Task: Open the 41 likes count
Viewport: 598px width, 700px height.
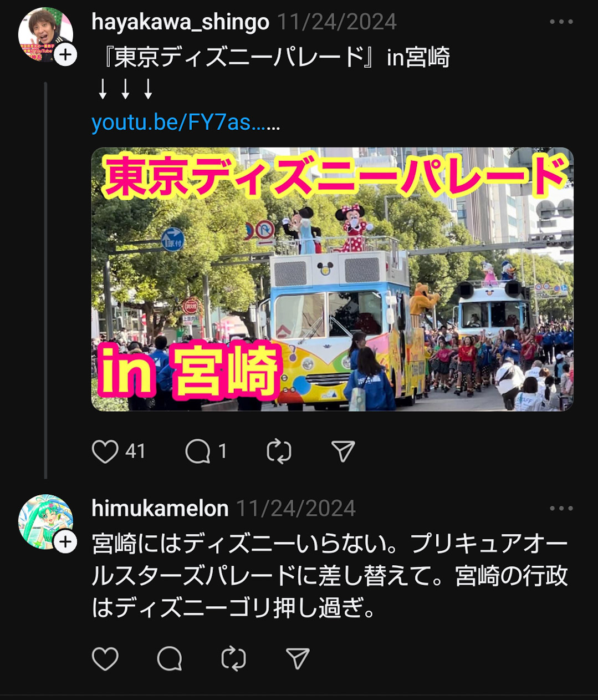Action: coord(135,452)
